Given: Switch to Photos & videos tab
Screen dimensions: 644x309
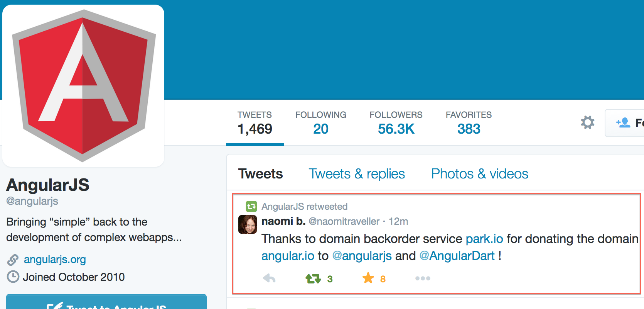Looking at the screenshot, I should [x=480, y=174].
